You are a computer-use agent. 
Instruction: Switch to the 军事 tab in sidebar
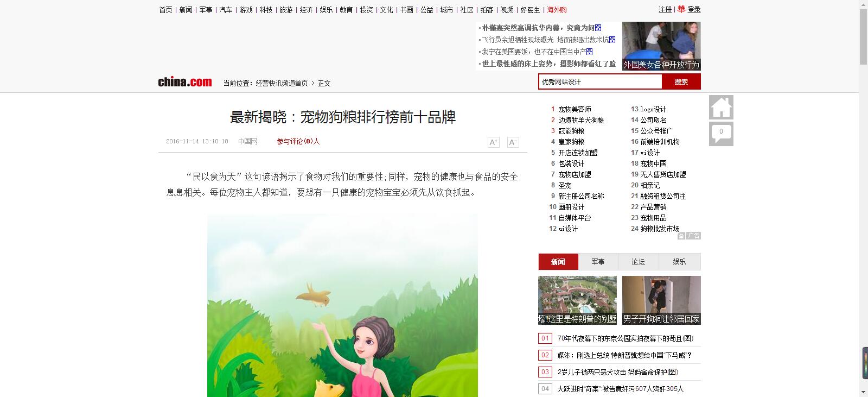point(598,262)
